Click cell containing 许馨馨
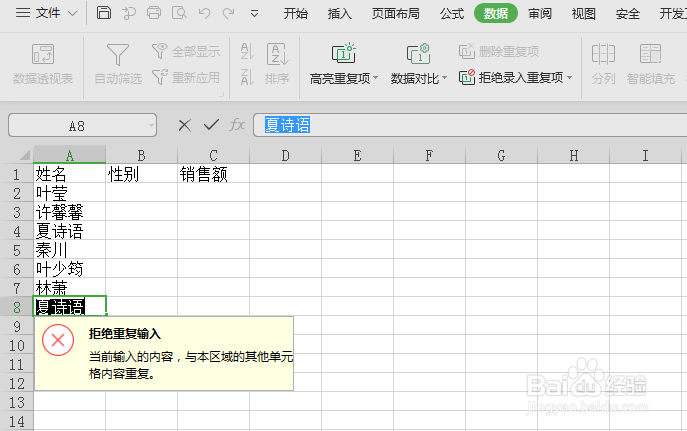 pos(69,212)
